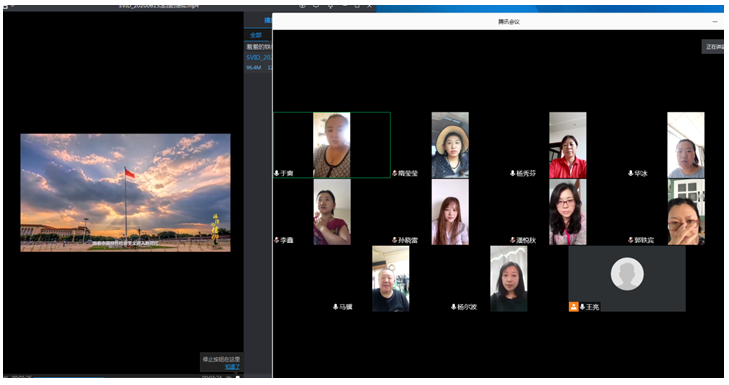Screen dimensions: 729x385
Task: Select 孙晓雷's video with long reddish hair
Action: click(450, 212)
